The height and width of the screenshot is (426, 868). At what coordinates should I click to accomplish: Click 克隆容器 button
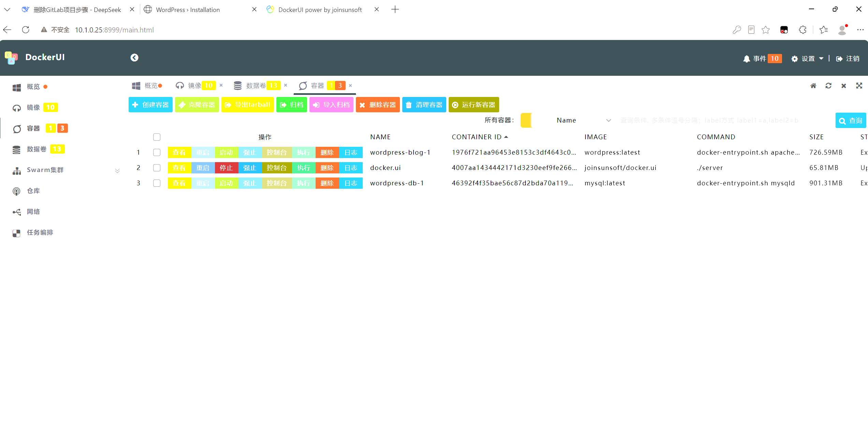[197, 105]
